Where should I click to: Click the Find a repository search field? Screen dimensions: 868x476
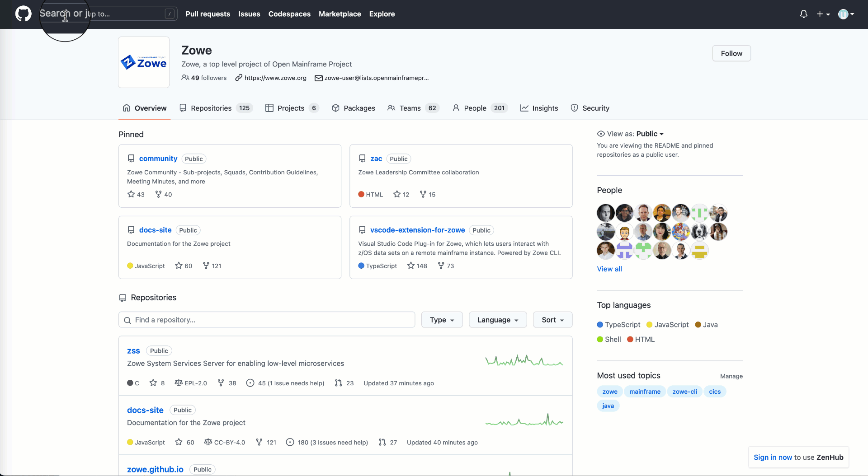(266, 319)
